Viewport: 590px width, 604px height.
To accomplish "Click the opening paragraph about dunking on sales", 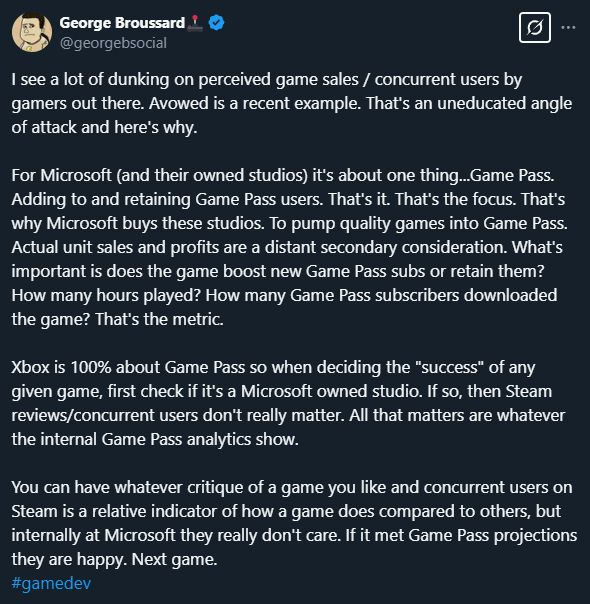I will click(292, 103).
